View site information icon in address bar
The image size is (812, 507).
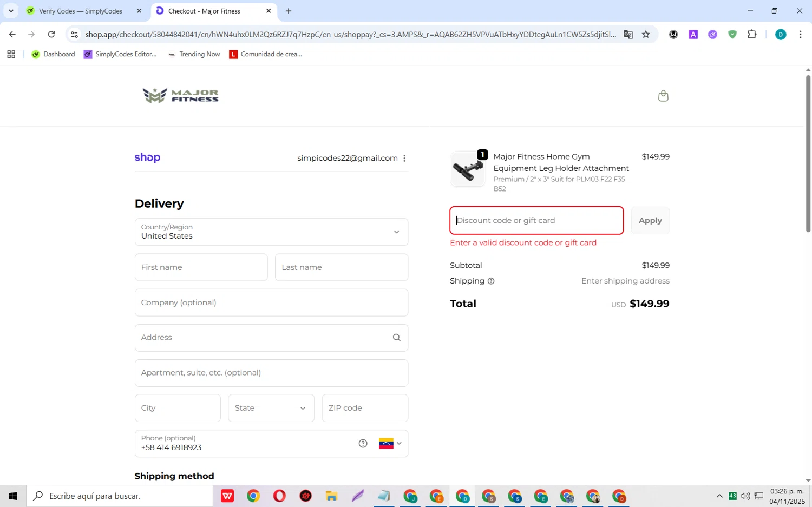click(75, 34)
